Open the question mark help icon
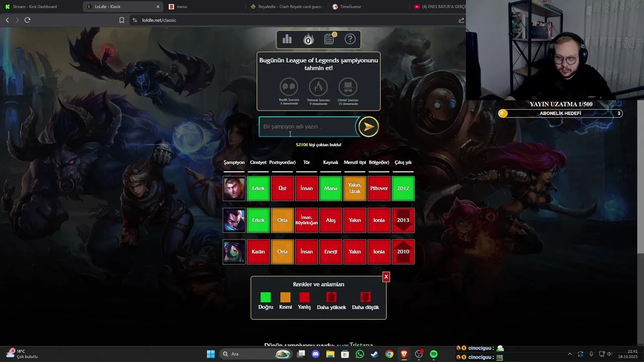 (350, 39)
